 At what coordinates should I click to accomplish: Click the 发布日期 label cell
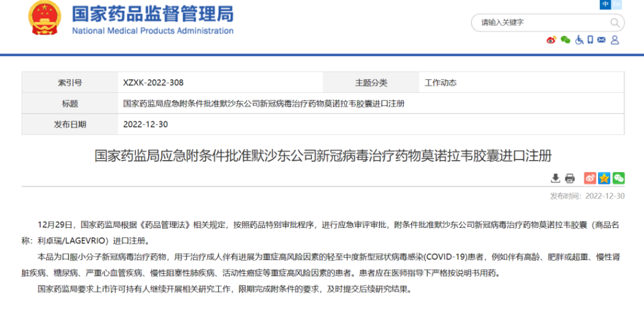point(70,124)
